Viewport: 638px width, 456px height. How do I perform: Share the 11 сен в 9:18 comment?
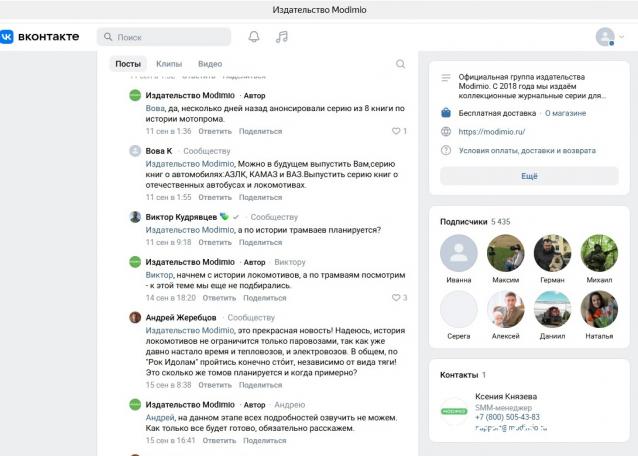click(x=260, y=242)
